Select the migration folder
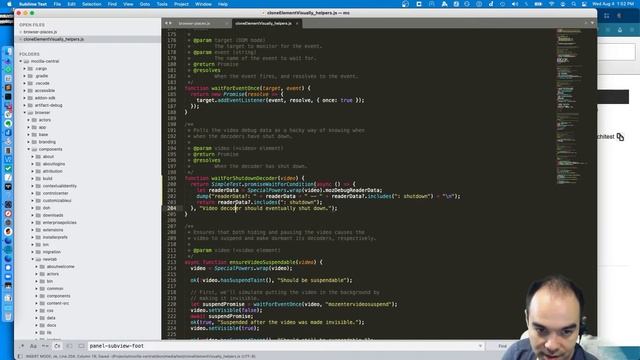 tap(52, 252)
